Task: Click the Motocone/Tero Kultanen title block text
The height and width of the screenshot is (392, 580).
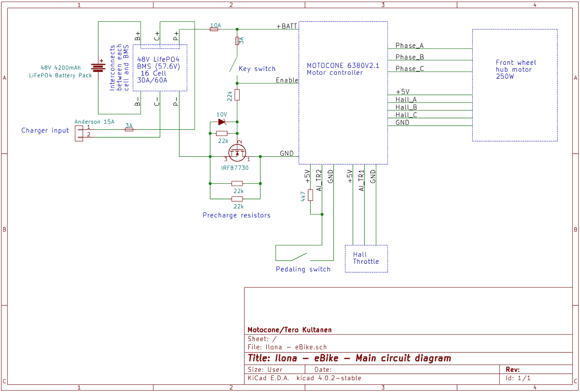Action: tap(289, 330)
